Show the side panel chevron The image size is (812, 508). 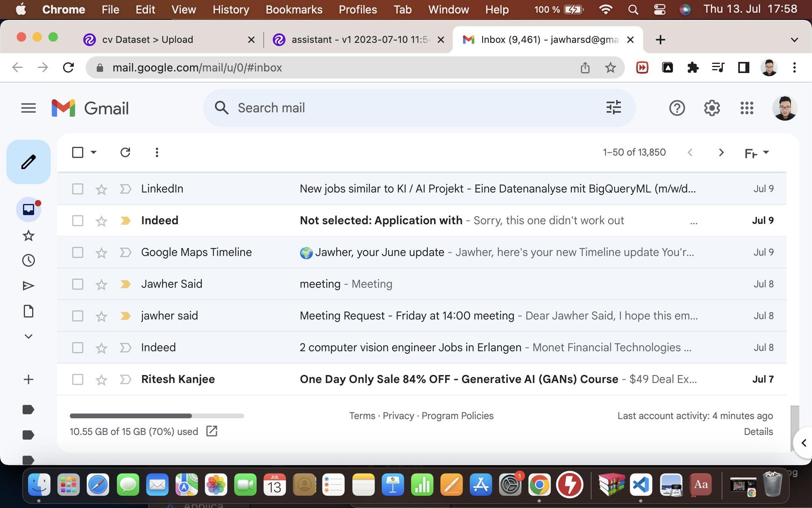[803, 443]
